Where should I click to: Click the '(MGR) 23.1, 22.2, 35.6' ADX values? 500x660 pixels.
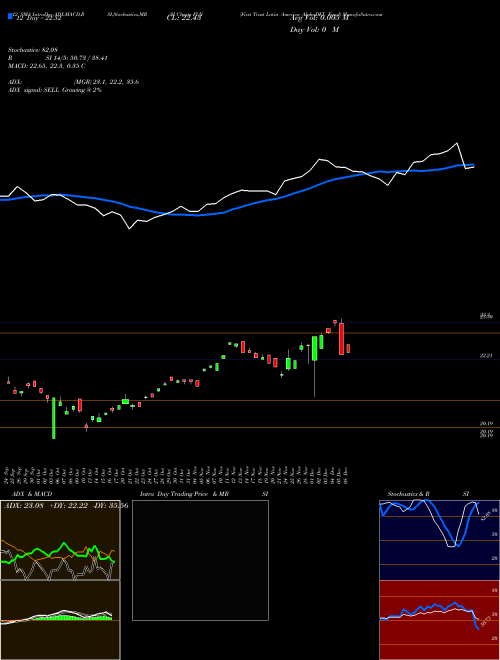tap(106, 82)
